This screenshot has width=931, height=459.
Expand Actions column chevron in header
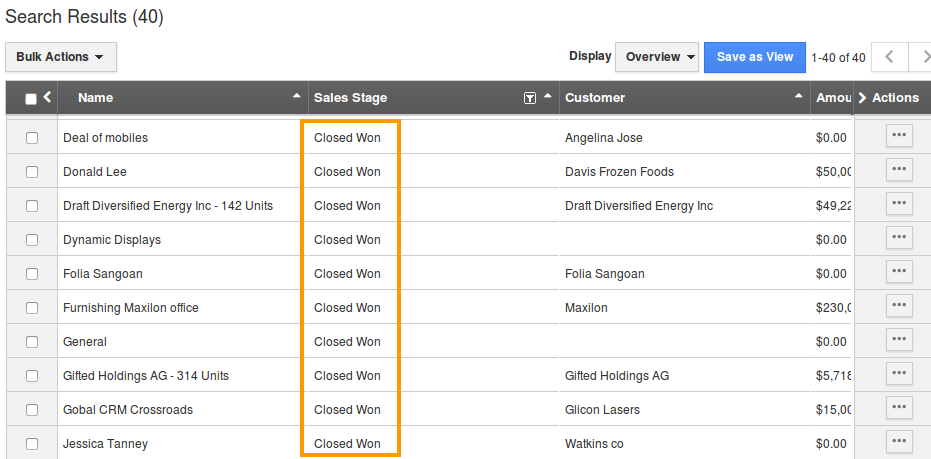coord(862,97)
